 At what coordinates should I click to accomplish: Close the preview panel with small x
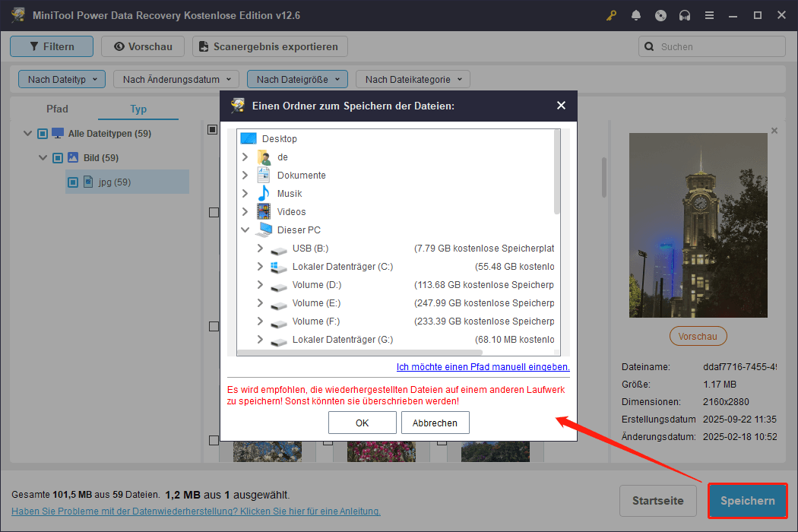[774, 131]
